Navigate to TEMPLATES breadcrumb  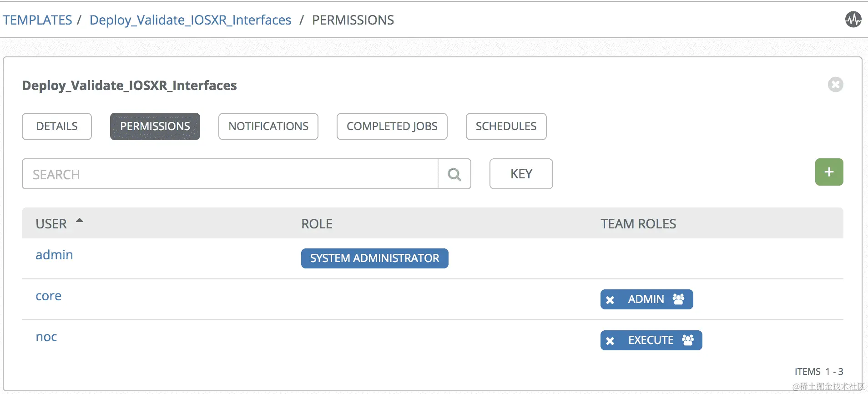(x=37, y=20)
